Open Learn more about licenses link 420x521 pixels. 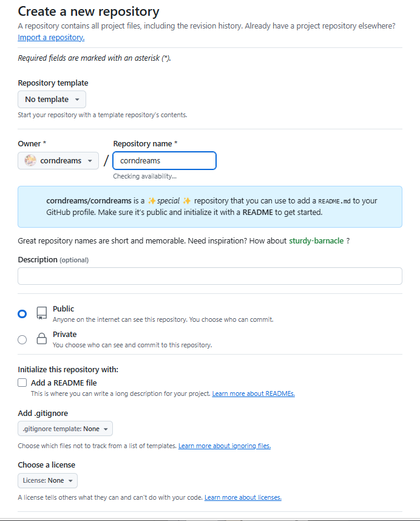(x=243, y=497)
